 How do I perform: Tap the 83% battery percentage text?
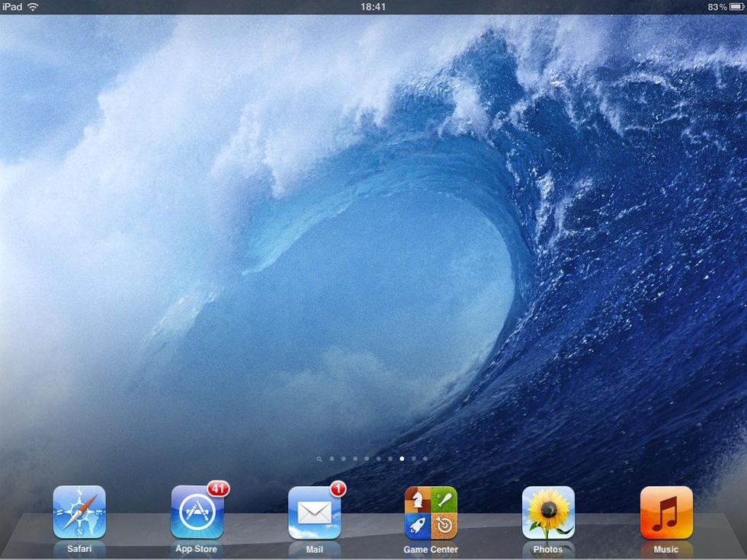717,7
